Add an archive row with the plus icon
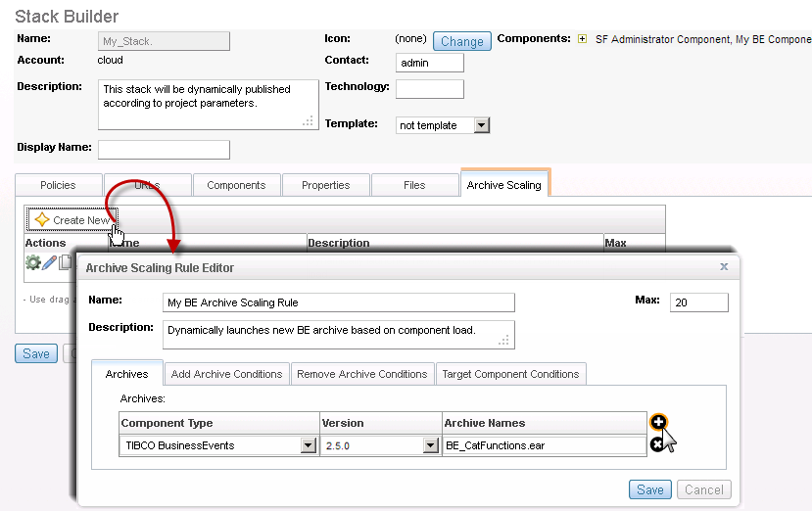812x511 pixels. [x=658, y=422]
